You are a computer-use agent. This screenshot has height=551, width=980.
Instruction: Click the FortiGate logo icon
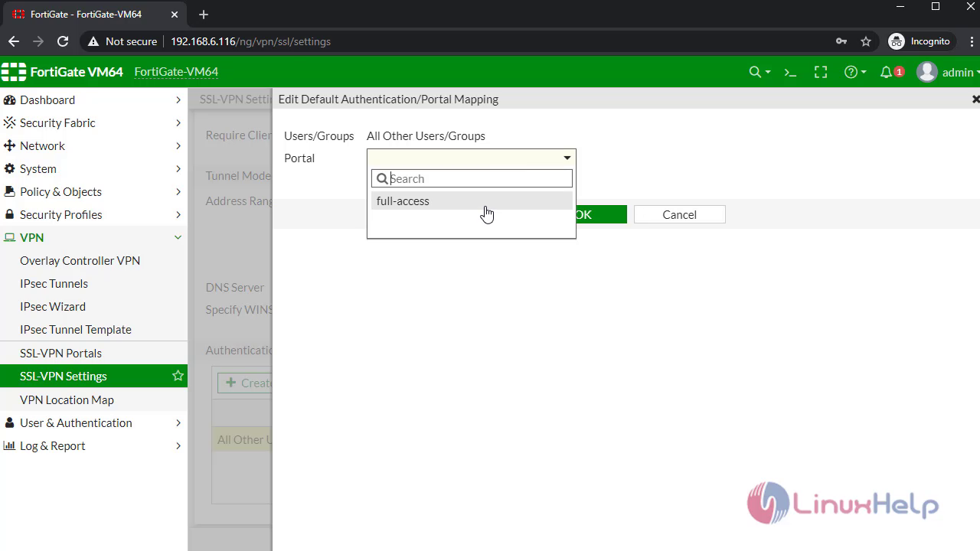(14, 72)
